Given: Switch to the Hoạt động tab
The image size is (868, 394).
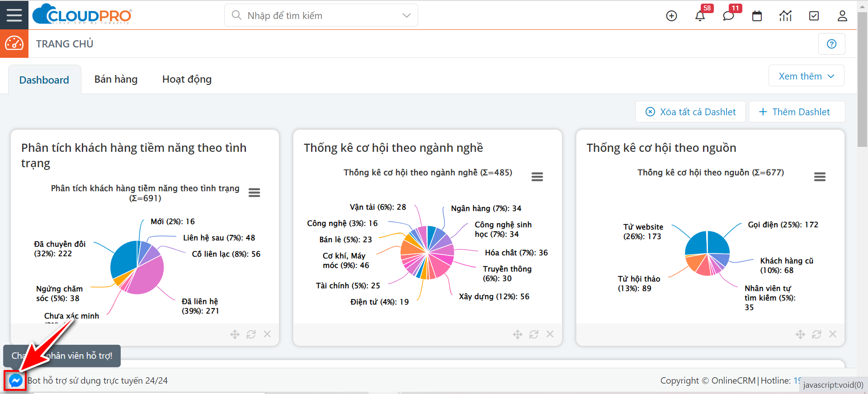Looking at the screenshot, I should (187, 80).
